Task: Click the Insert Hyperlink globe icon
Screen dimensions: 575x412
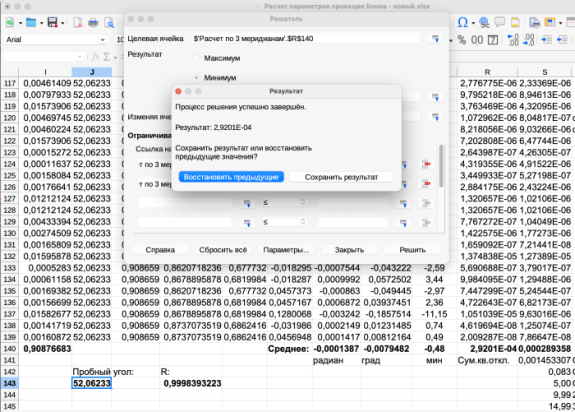Action: point(484,23)
